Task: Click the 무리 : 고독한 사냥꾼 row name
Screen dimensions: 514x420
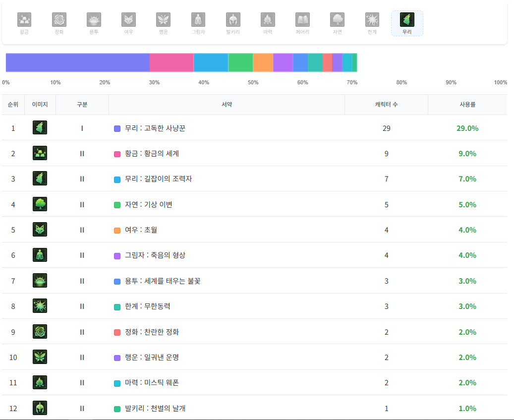Action: click(155, 128)
